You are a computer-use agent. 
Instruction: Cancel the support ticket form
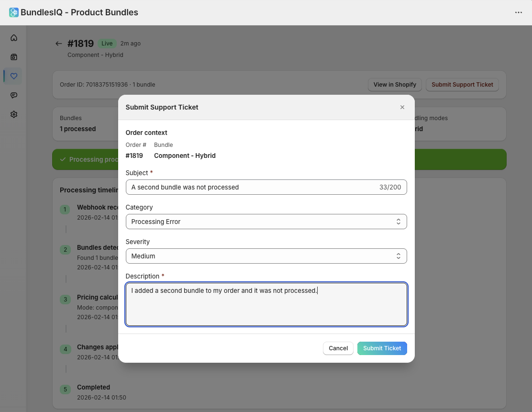pyautogui.click(x=338, y=348)
